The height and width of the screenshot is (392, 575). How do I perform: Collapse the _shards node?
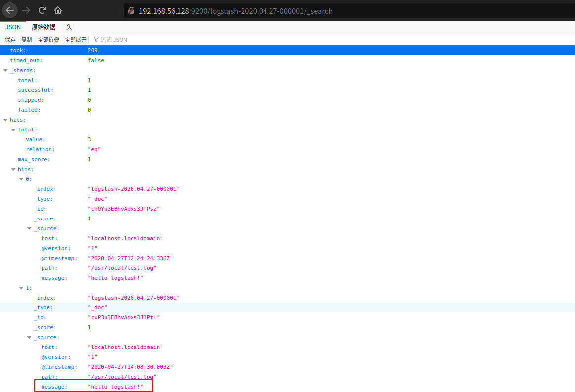coord(5,70)
